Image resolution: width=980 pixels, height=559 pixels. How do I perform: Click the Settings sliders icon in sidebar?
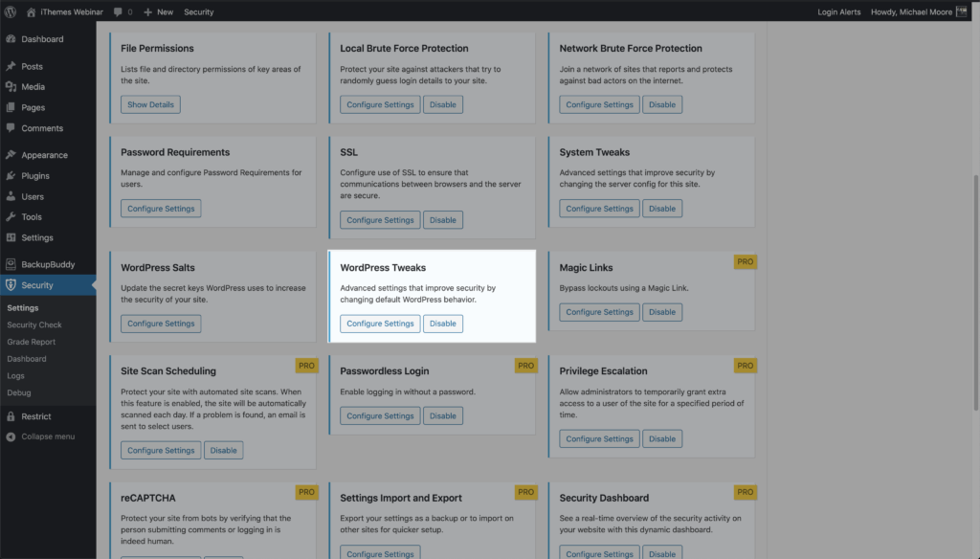tap(11, 237)
